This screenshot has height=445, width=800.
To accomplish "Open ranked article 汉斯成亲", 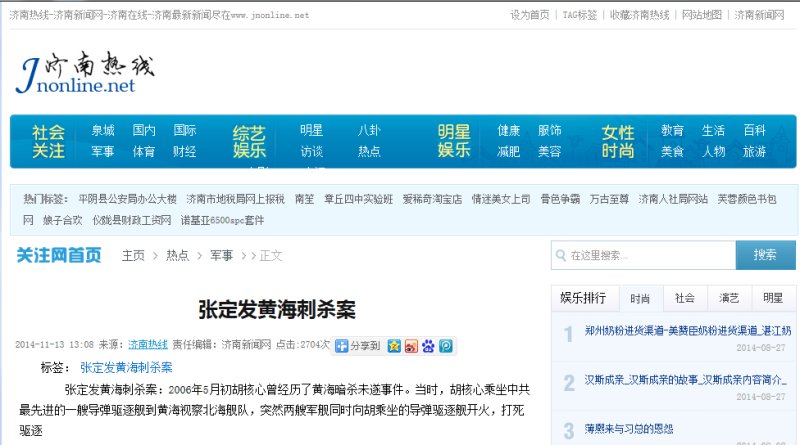I will pos(685,380).
